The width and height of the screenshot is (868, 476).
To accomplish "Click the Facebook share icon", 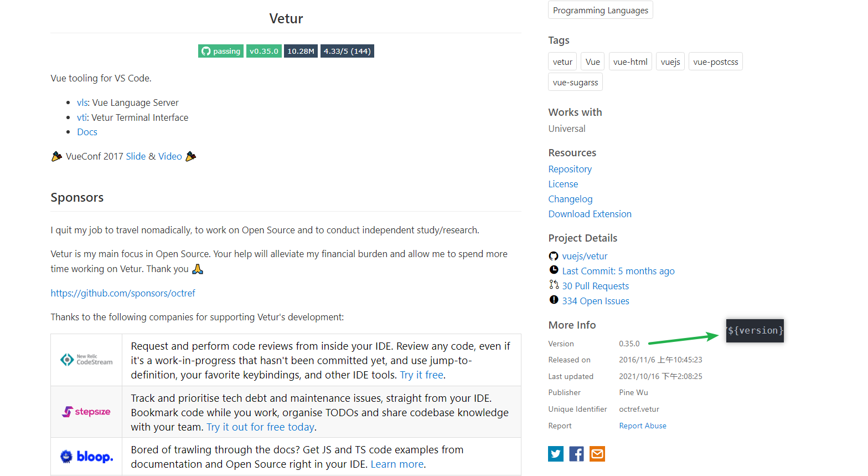I will point(576,454).
